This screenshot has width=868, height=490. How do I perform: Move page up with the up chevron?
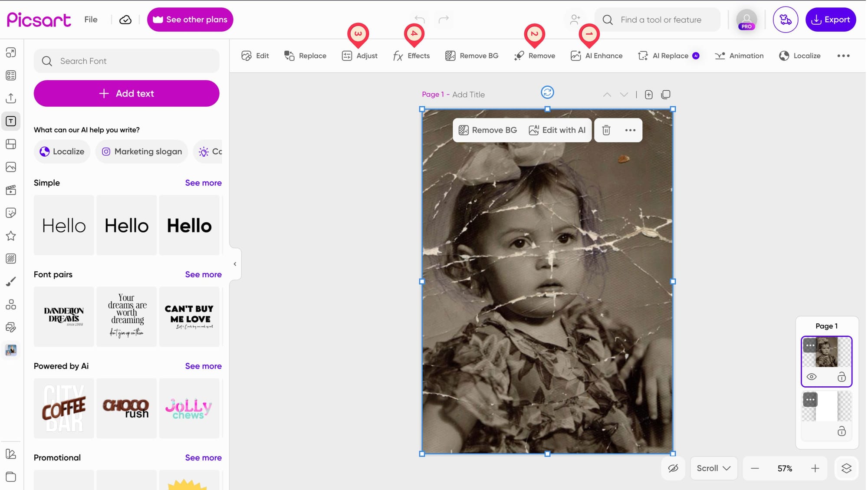coord(607,95)
